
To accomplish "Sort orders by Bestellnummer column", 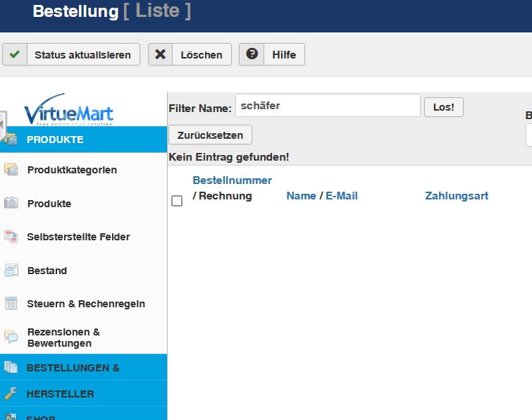I will 232,180.
